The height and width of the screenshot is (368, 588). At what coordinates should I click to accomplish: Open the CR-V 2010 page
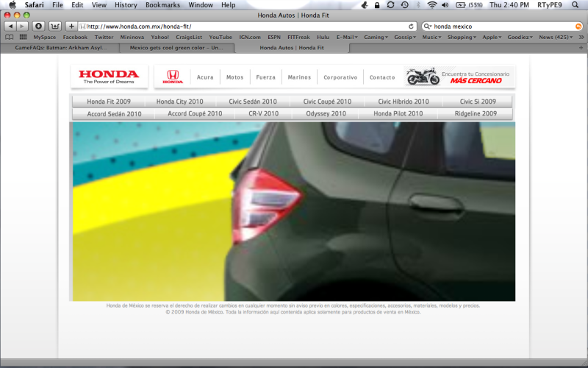click(264, 113)
